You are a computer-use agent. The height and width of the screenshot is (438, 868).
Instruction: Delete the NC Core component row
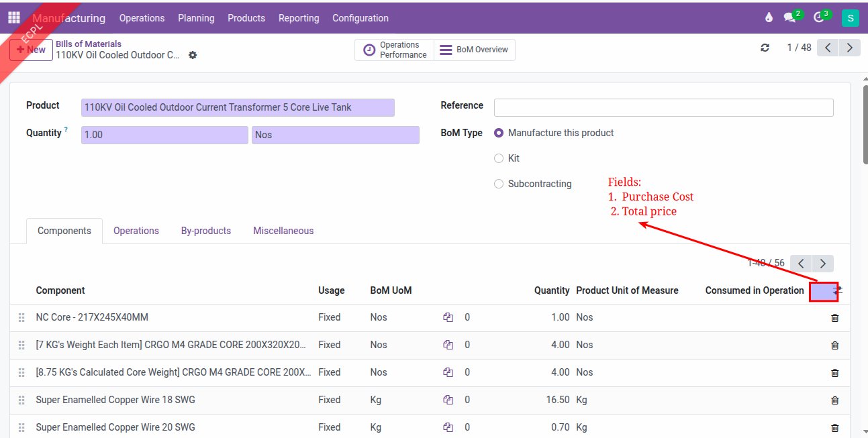834,318
